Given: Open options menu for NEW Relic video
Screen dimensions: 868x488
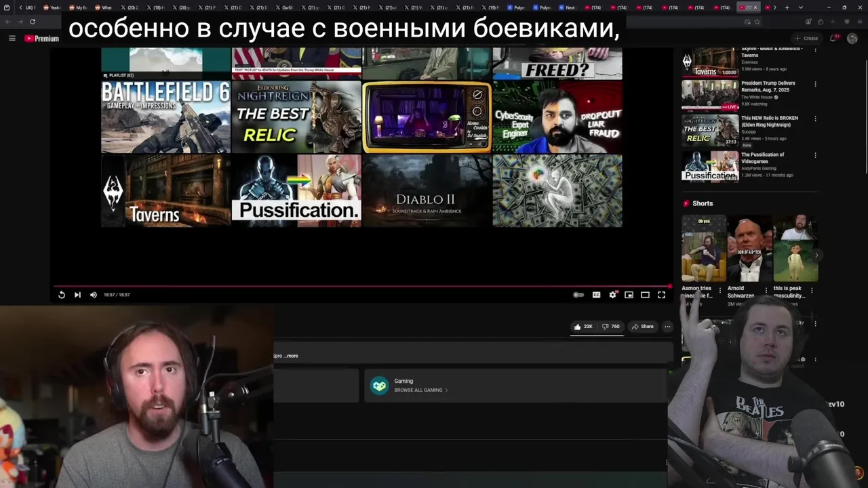Looking at the screenshot, I should [815, 119].
